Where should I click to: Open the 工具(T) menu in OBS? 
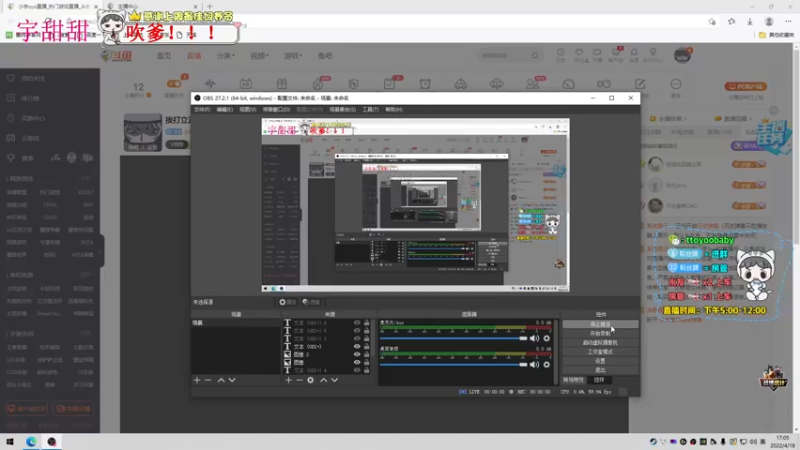370,110
